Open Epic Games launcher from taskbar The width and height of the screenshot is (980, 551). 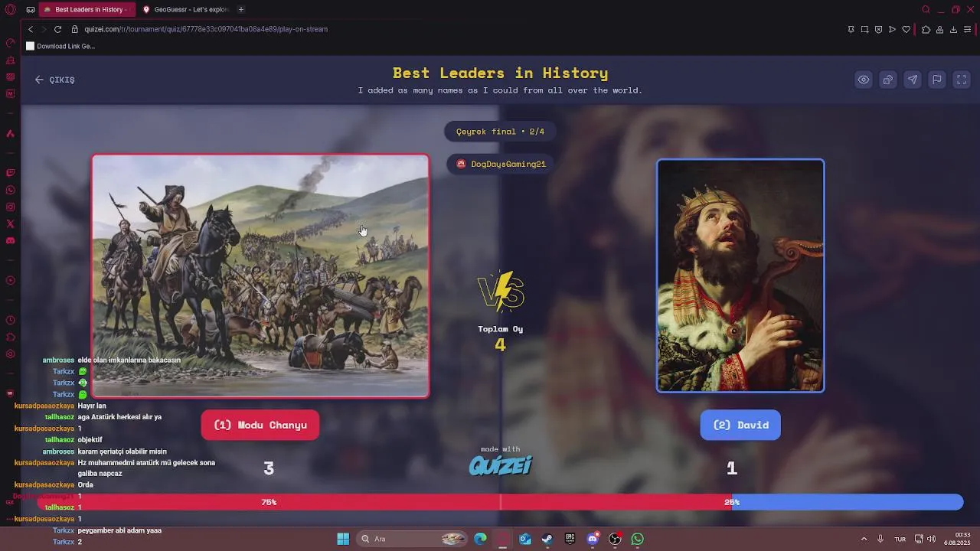point(570,539)
